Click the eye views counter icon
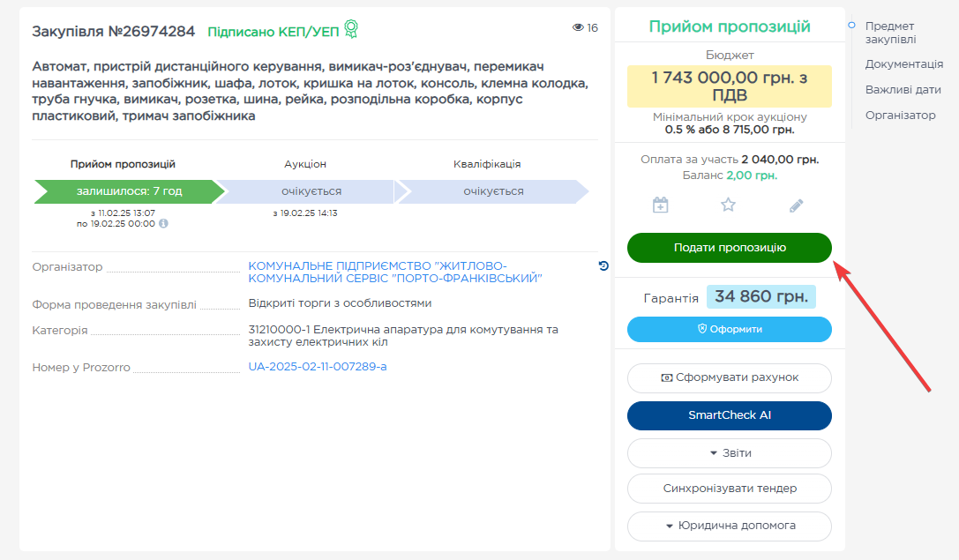Viewport: 959px width, 560px height. [578, 28]
